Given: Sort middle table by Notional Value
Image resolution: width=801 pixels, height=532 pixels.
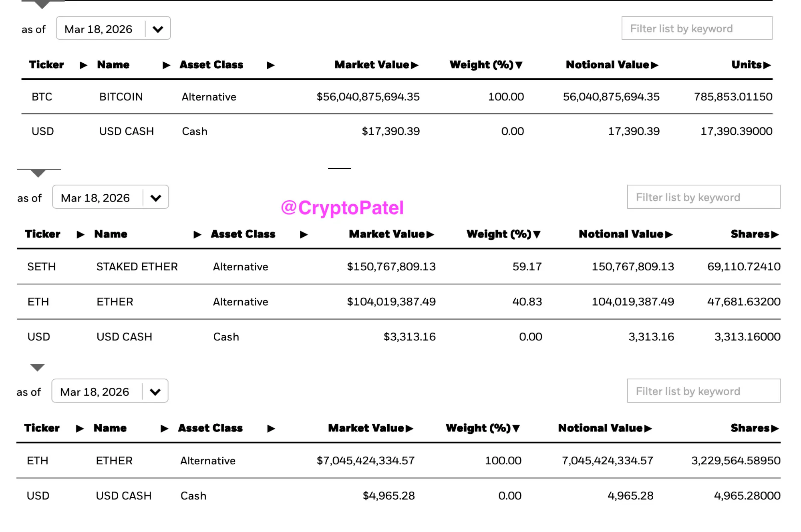Looking at the screenshot, I should click(669, 235).
